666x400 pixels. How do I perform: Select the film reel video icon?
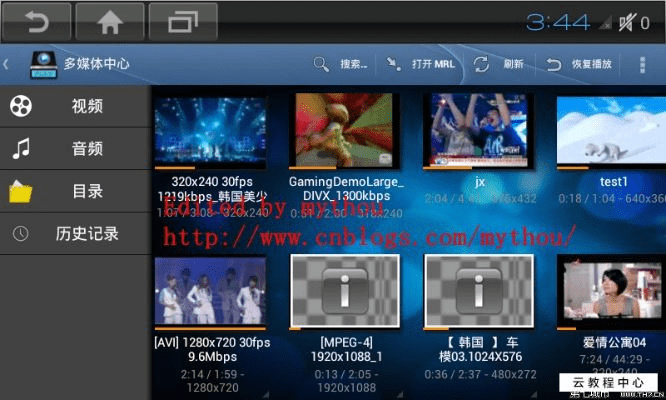(x=21, y=106)
